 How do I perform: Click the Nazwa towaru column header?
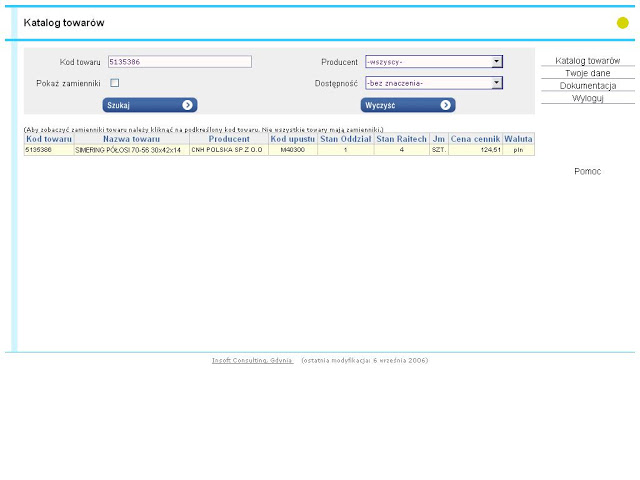pyautogui.click(x=131, y=139)
